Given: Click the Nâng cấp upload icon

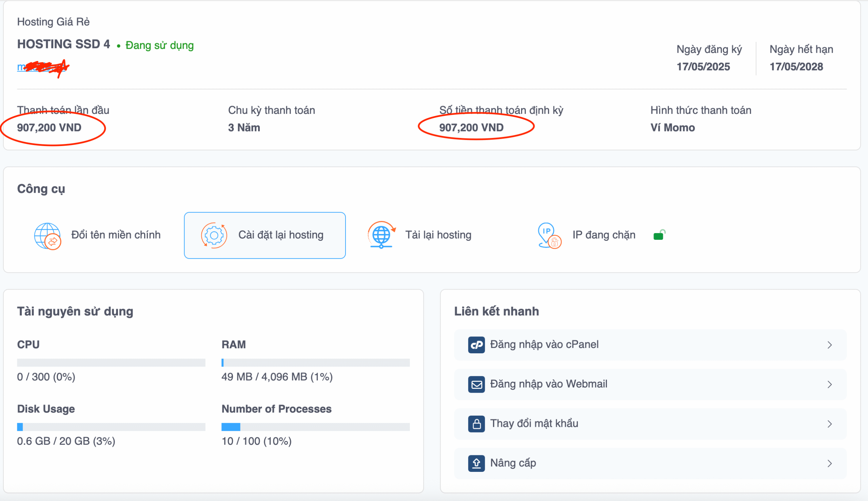Looking at the screenshot, I should pyautogui.click(x=476, y=463).
